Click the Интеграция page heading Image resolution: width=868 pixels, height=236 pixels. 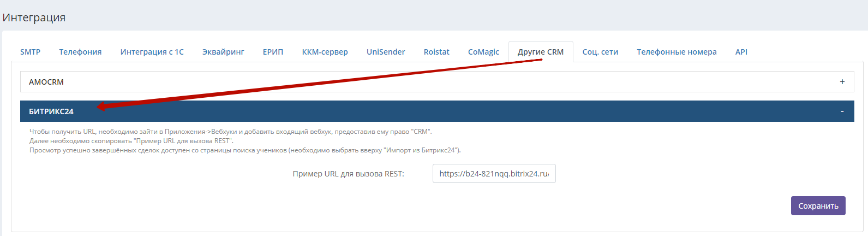34,17
